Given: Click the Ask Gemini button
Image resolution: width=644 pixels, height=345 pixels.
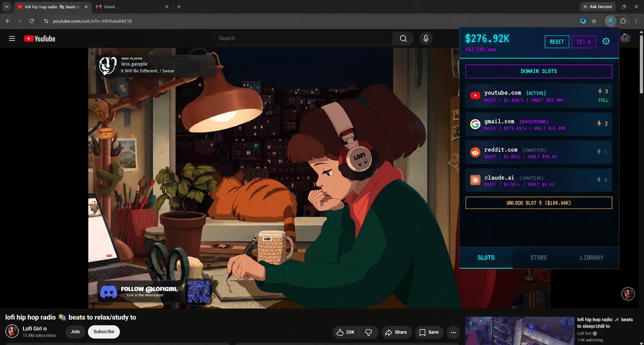Looking at the screenshot, I should click(597, 7).
